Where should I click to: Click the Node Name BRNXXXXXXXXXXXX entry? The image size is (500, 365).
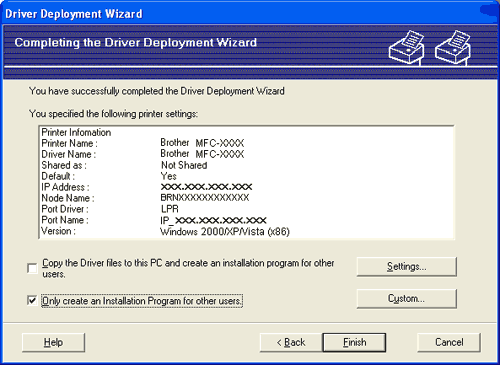[145, 198]
